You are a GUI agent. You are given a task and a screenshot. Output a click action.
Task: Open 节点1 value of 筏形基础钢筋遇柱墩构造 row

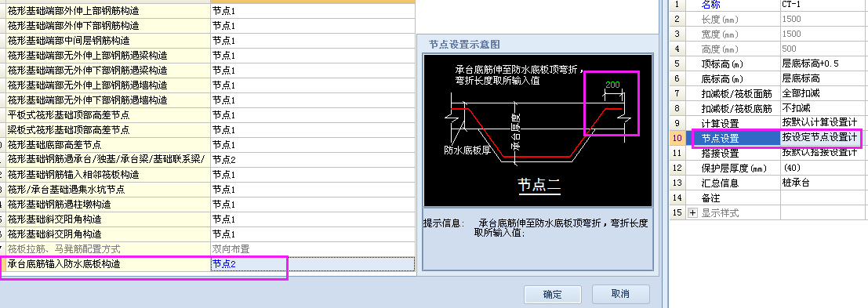[x=313, y=205]
